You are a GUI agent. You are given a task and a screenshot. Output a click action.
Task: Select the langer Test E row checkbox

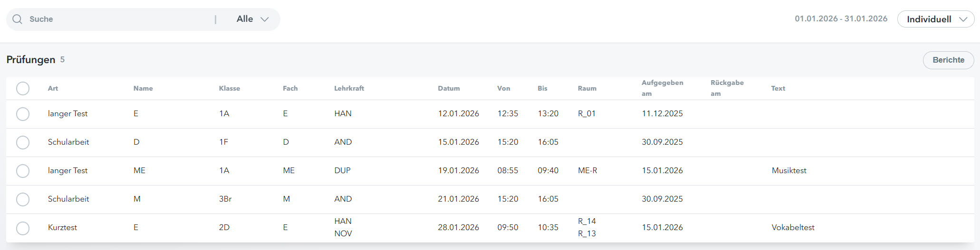click(x=23, y=114)
